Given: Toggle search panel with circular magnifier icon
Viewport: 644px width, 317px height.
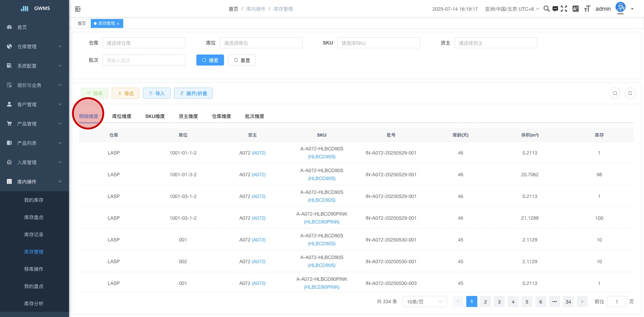Looking at the screenshot, I should pyautogui.click(x=615, y=93).
